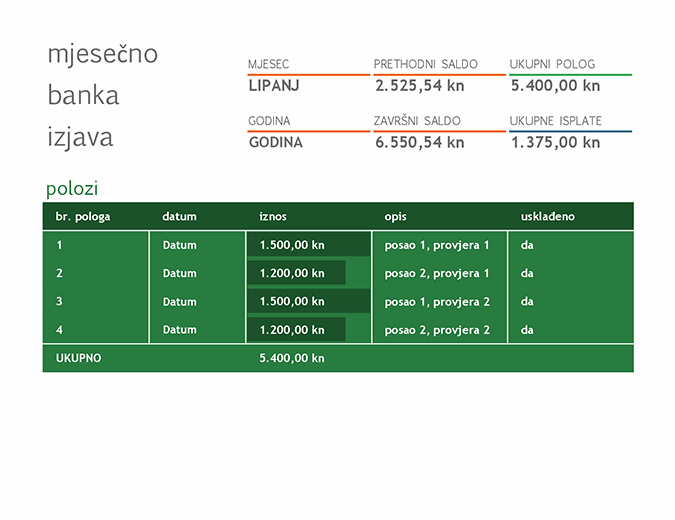This screenshot has height=520, width=675.
Task: Click the 'usklađeno' column header
Action: tap(548, 216)
